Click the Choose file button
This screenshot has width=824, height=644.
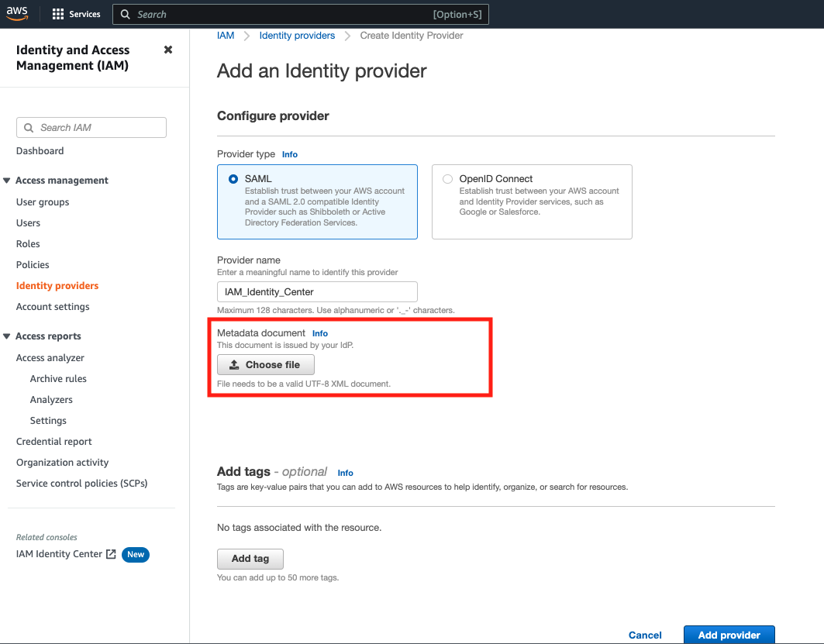[266, 364]
